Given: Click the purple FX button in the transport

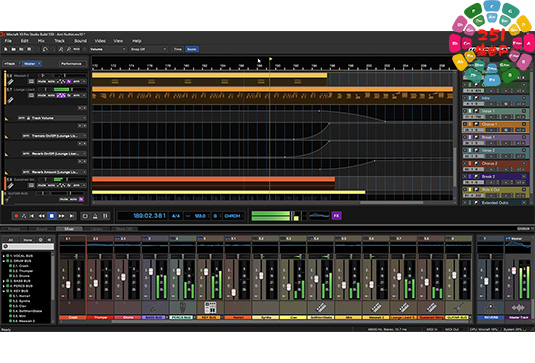Looking at the screenshot, I should (x=336, y=216).
